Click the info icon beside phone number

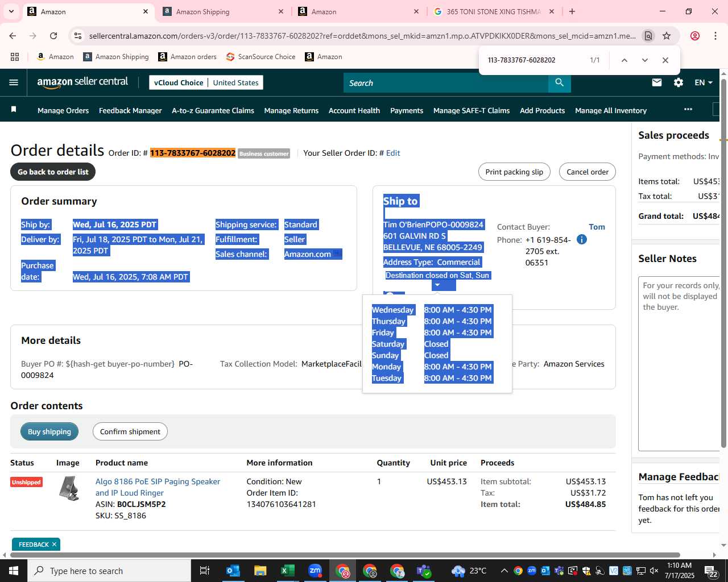[581, 239]
